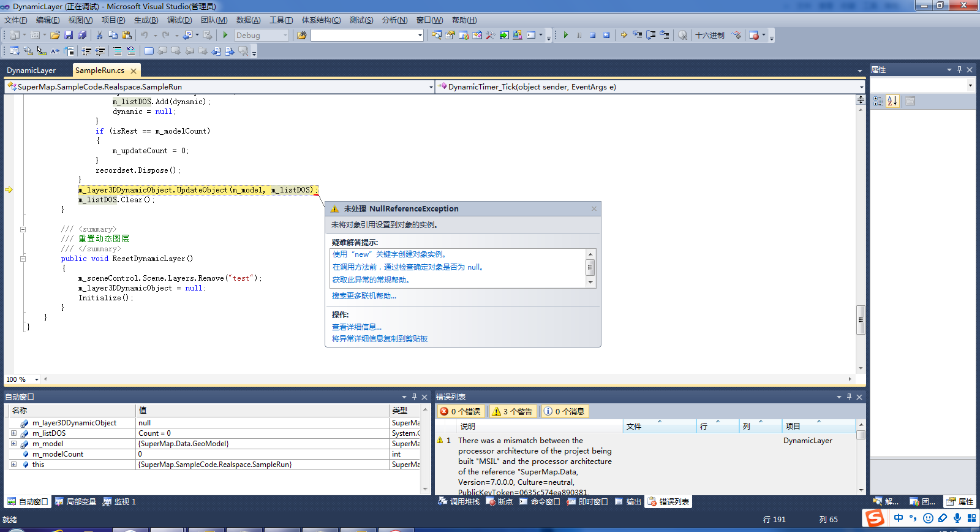
Task: Cut selection with the scissors icon
Action: click(x=99, y=36)
